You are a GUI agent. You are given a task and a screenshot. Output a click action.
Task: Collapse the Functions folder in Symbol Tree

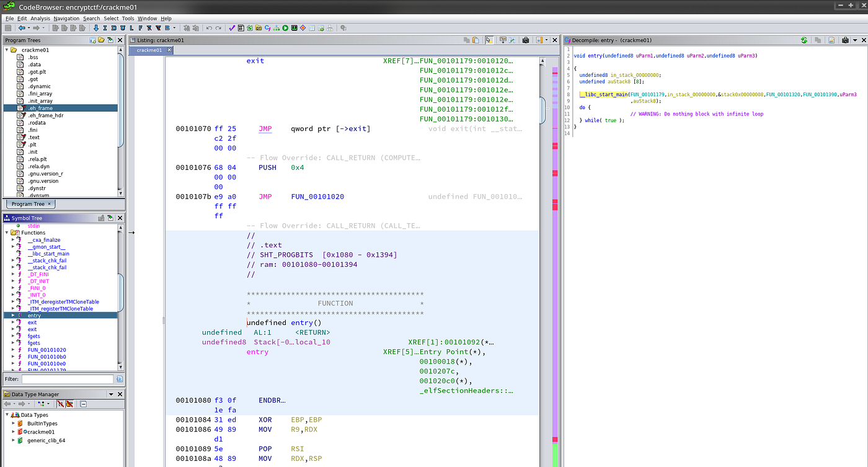7,233
